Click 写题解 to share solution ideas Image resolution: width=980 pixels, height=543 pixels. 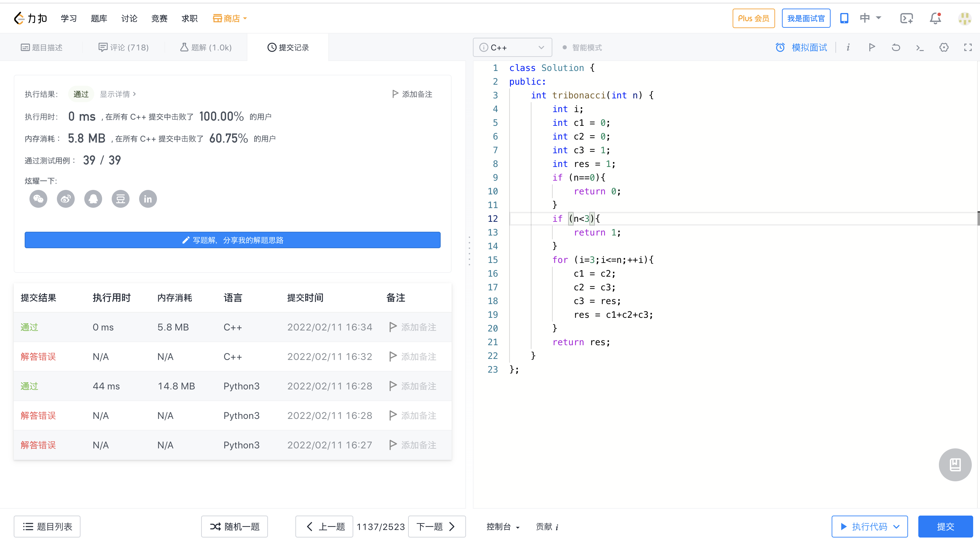pyautogui.click(x=233, y=240)
